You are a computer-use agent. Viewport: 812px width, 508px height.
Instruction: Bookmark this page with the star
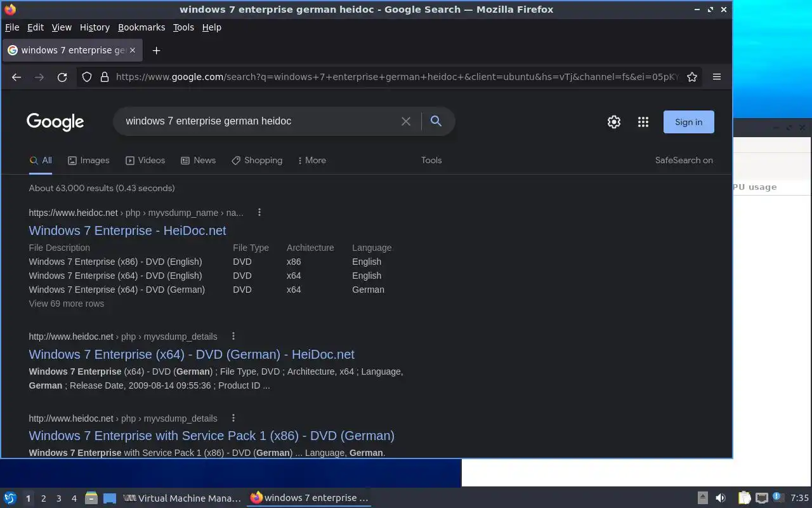692,77
